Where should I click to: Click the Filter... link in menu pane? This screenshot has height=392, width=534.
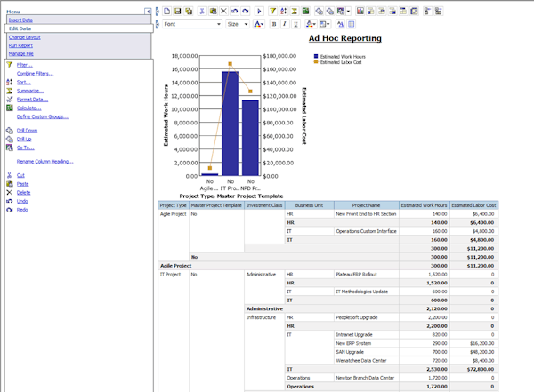tap(25, 65)
